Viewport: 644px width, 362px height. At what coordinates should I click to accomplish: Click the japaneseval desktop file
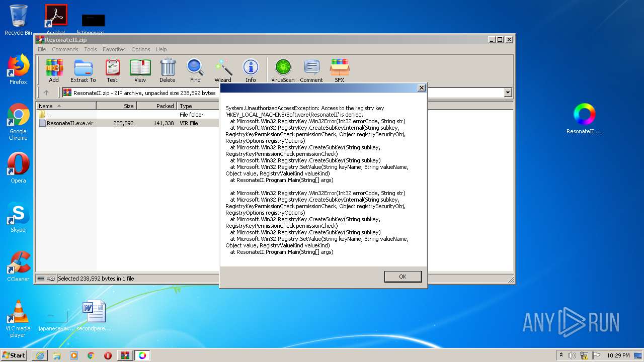pyautogui.click(x=56, y=319)
